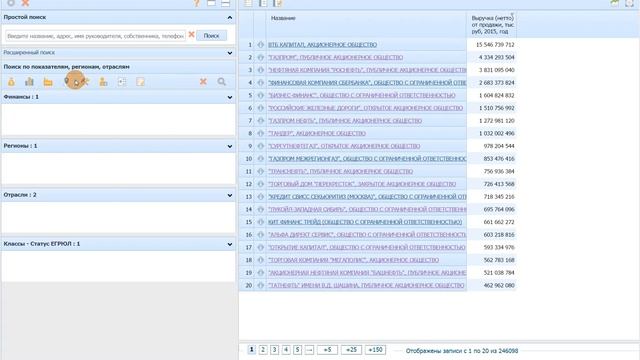The width and height of the screenshot is (640, 360).
Task: Open info icon for ТАТНЕФТЬ row 20
Action: pos(260,285)
